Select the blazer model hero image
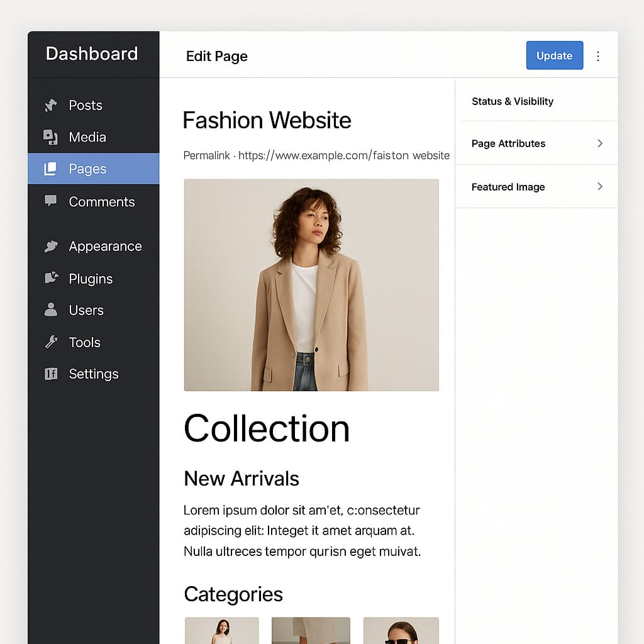The height and width of the screenshot is (644, 644). (x=311, y=285)
